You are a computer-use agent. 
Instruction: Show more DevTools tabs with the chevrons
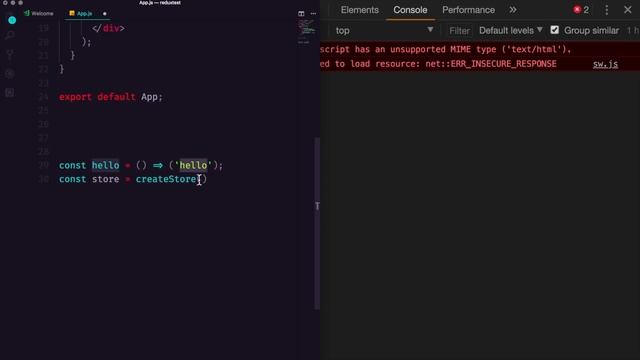pos(513,10)
